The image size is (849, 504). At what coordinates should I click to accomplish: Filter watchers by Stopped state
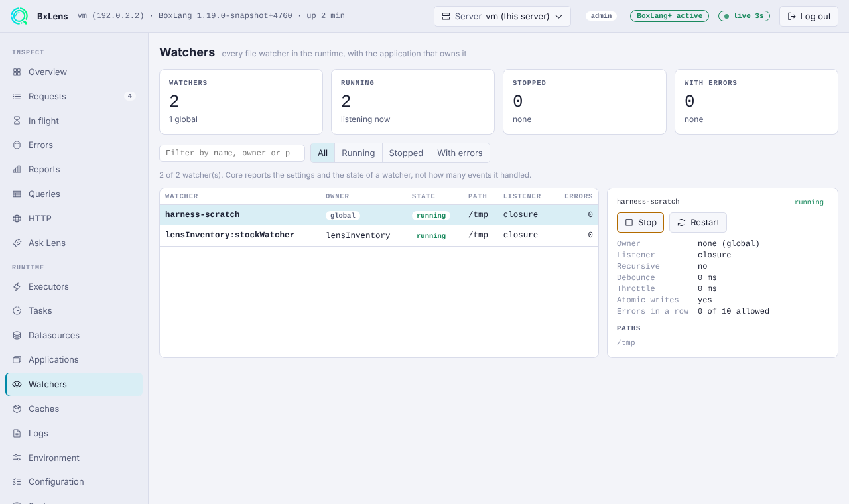click(x=406, y=153)
